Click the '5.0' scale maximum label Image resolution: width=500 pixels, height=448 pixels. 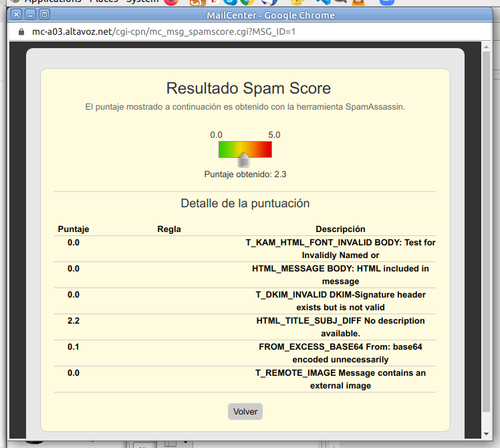tap(274, 134)
